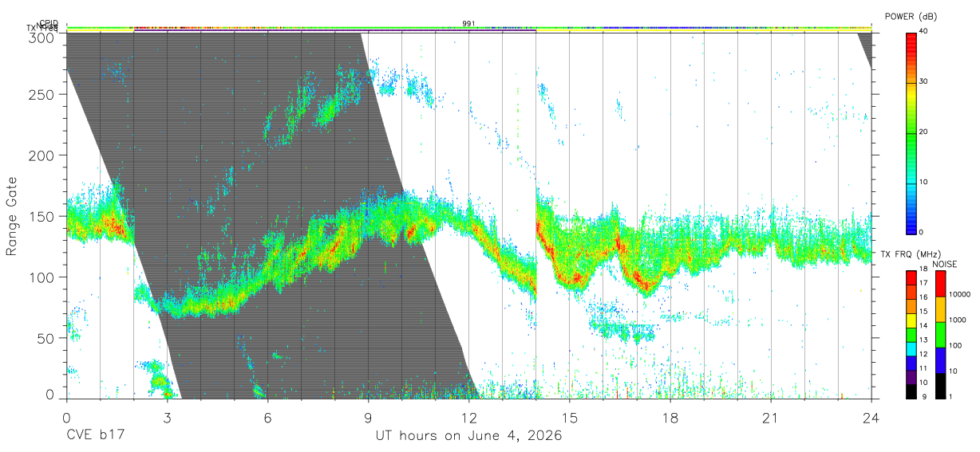Click the UT hours on June 4, 2026 title
The image size is (980, 452).
tap(469, 436)
